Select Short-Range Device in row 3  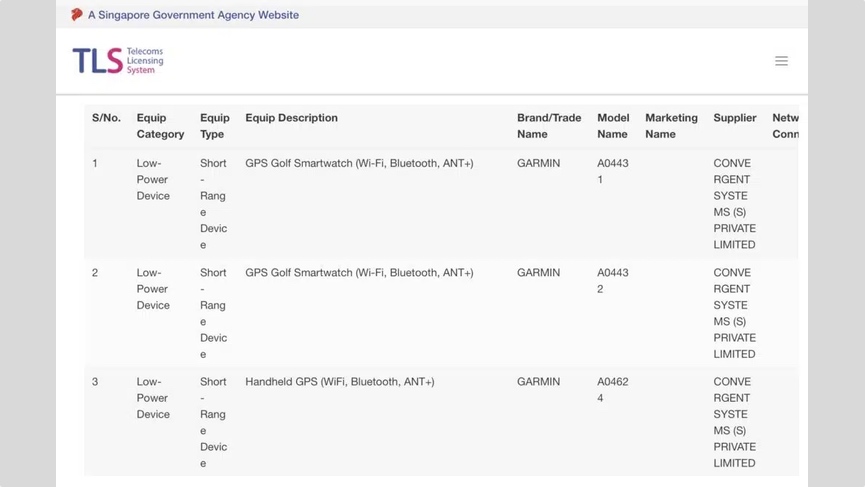coord(213,422)
